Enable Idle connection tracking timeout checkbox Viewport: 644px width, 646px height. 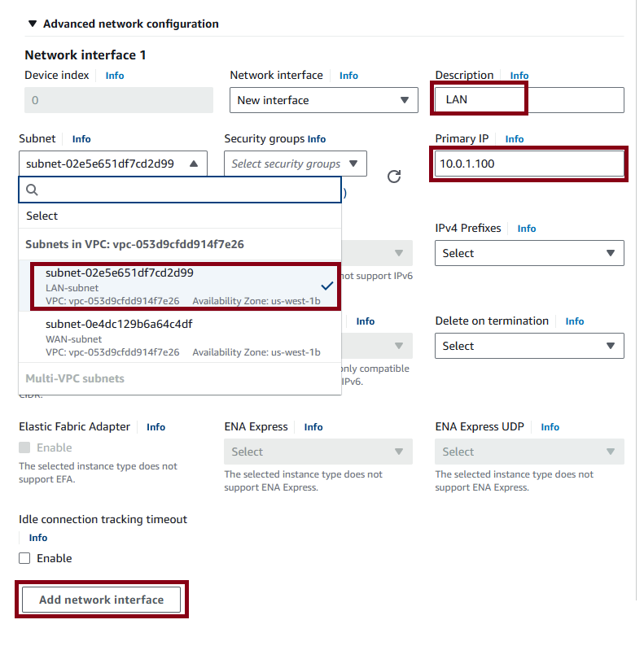(24, 558)
